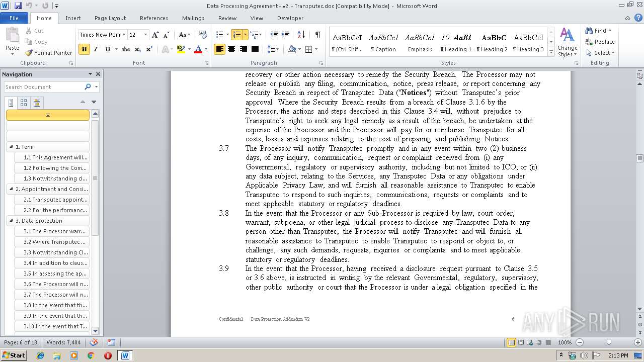644x362 pixels.
Task: Click the Format Painter tool
Action: point(48,53)
